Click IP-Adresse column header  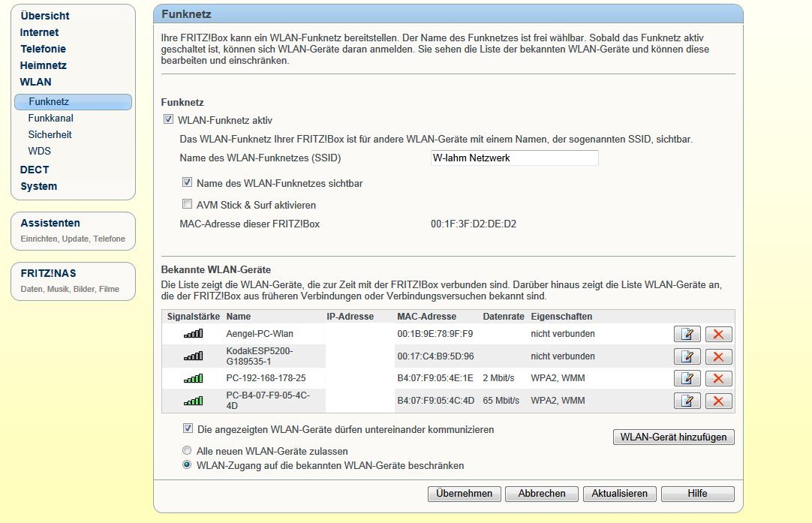point(350,317)
